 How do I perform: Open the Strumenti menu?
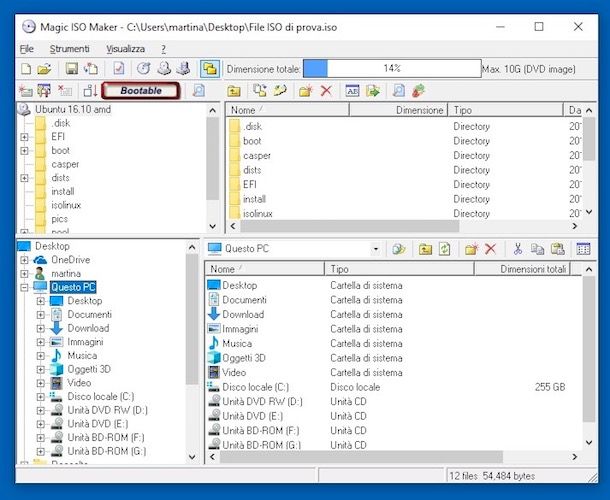tap(69, 49)
